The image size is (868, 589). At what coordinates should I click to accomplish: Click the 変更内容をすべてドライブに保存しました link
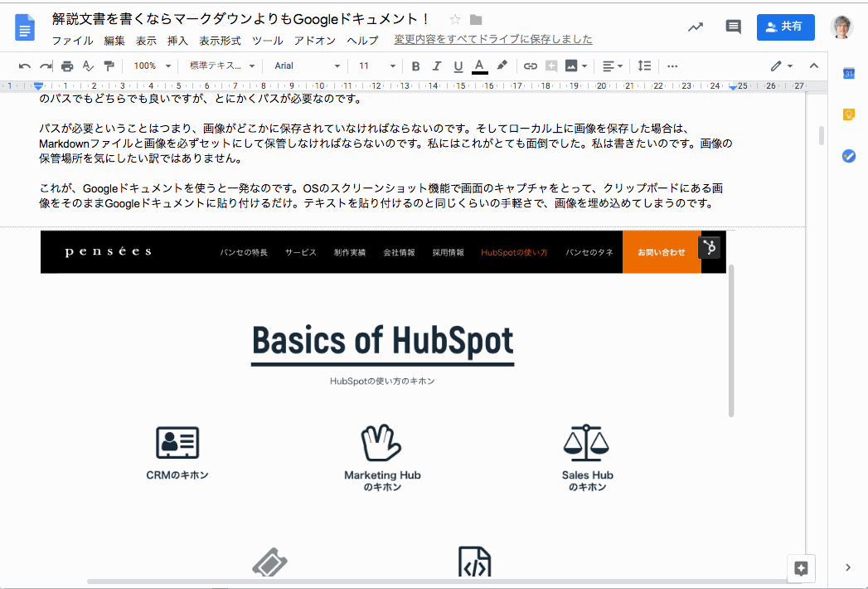493,40
